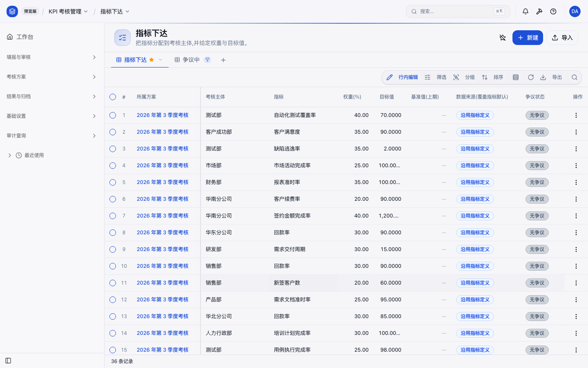Screen dimensions: 588x368
Task: Open the notifications bell
Action: point(526,11)
